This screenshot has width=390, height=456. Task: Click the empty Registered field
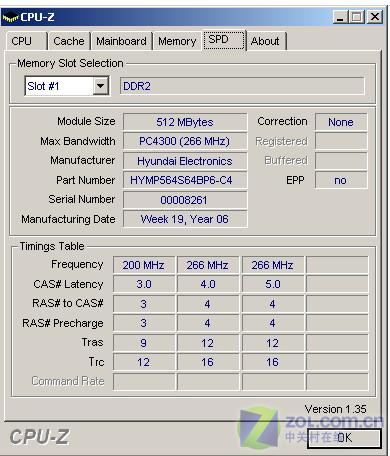click(x=341, y=141)
